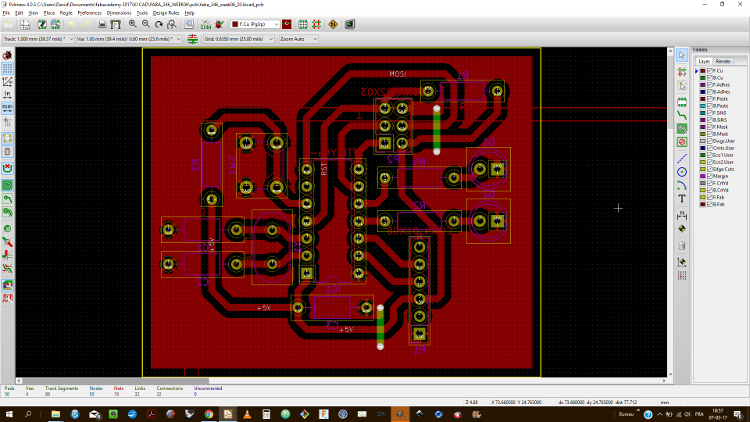Open VLC cone icon in taskbar
The height and width of the screenshot is (422, 750).
tap(247, 414)
